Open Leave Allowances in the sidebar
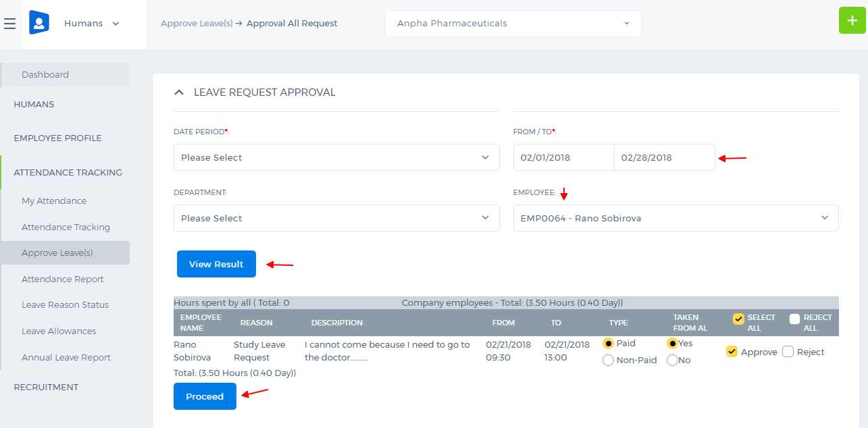The height and width of the screenshot is (428, 868). point(59,331)
